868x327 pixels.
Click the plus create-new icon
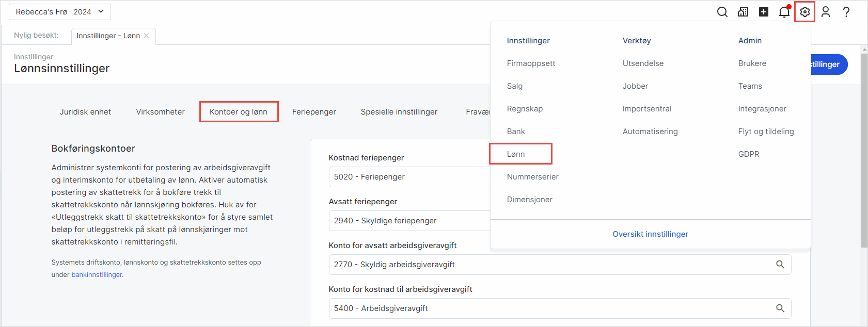click(x=764, y=12)
